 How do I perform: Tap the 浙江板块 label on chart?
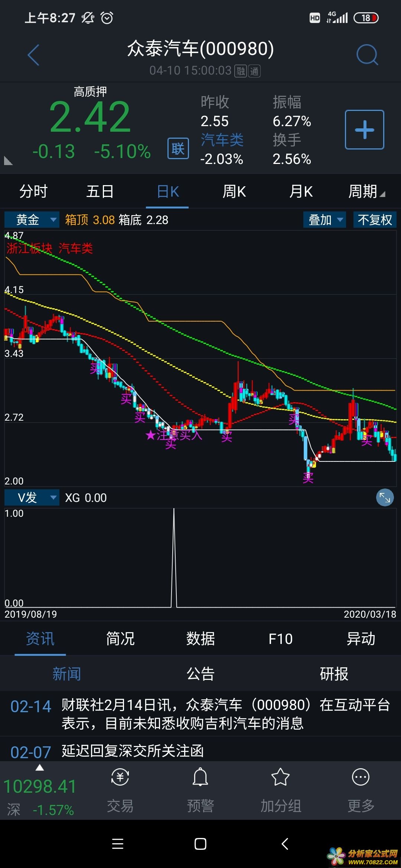(x=29, y=248)
